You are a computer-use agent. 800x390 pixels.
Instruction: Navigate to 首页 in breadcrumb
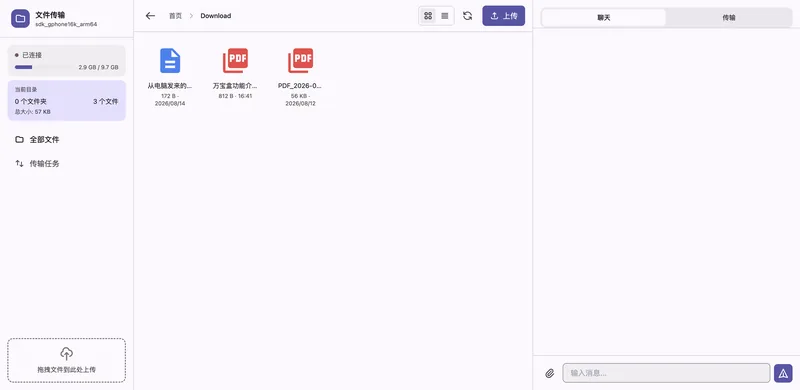175,16
